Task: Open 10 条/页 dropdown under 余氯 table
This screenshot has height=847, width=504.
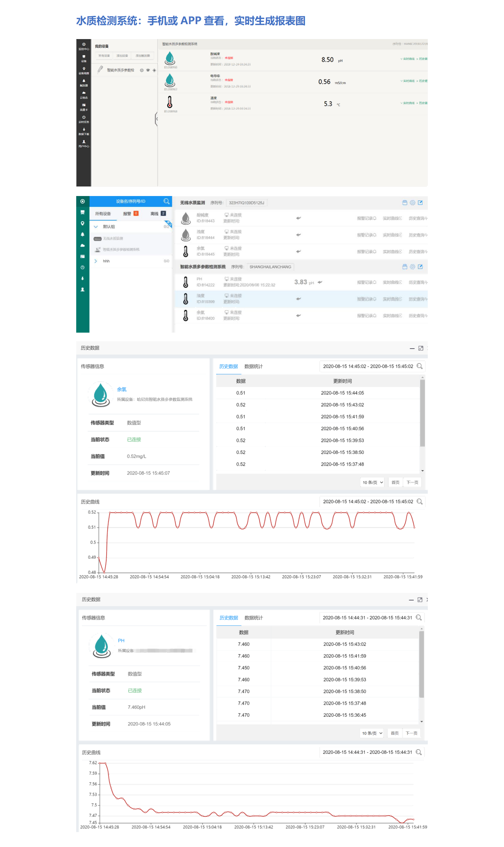Action: tap(372, 482)
